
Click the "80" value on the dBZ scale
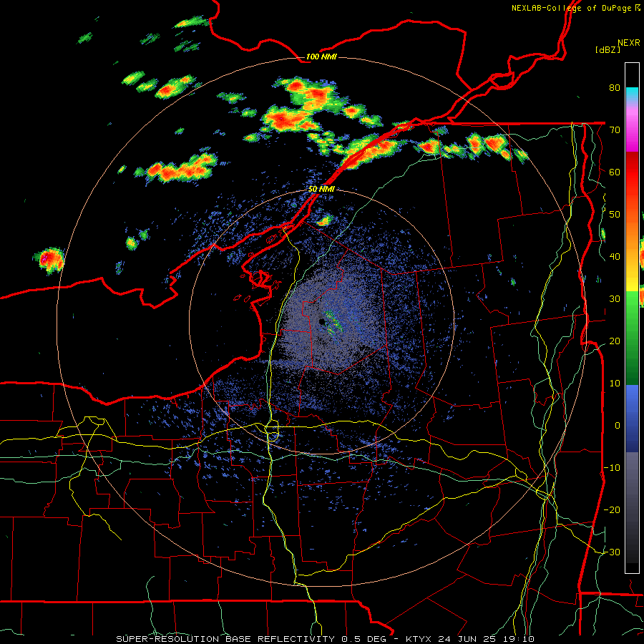(x=615, y=88)
